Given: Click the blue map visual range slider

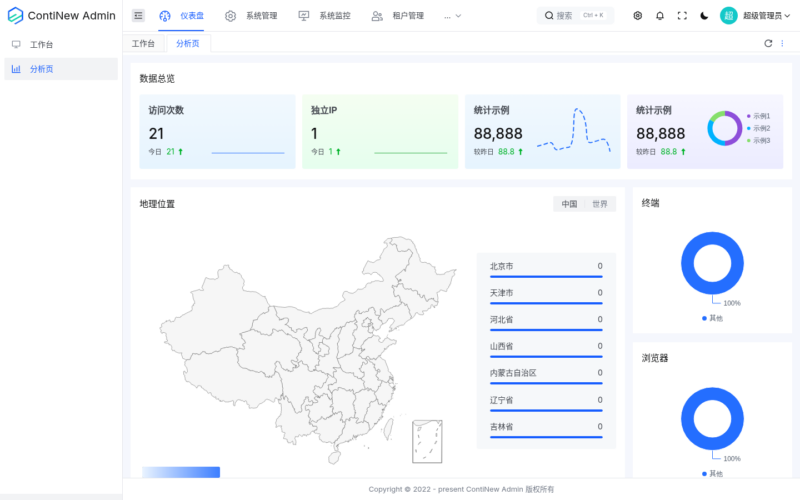Looking at the screenshot, I should (x=181, y=472).
